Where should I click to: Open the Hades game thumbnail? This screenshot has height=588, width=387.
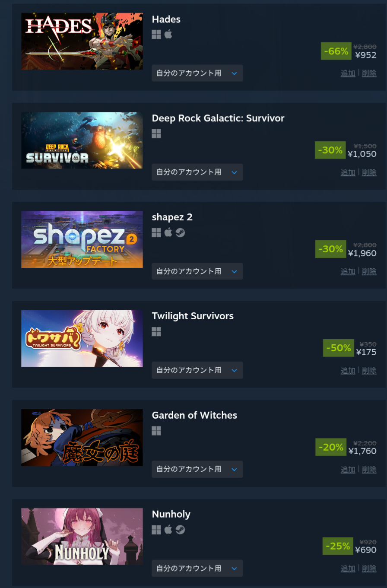[x=82, y=41]
